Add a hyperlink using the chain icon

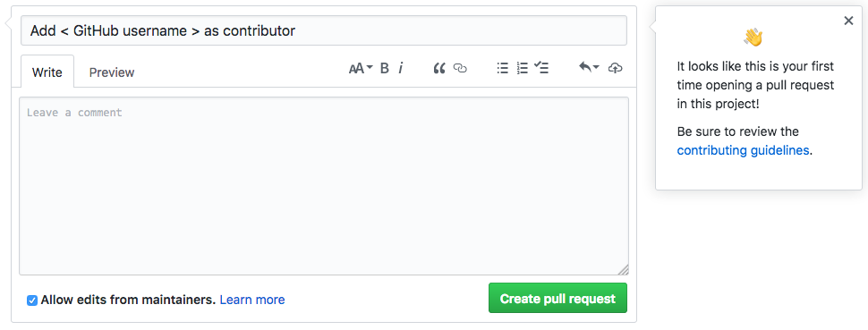tap(460, 68)
